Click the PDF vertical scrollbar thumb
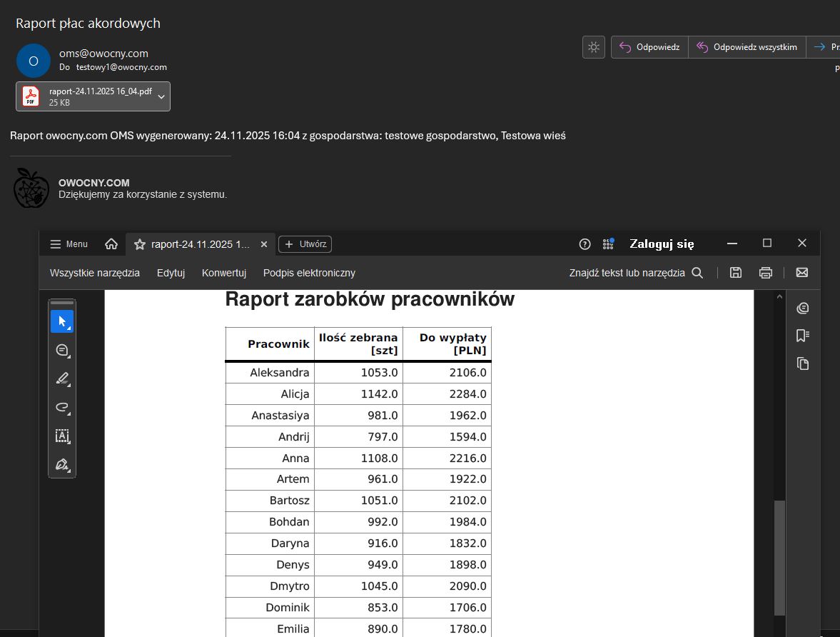 point(779,557)
